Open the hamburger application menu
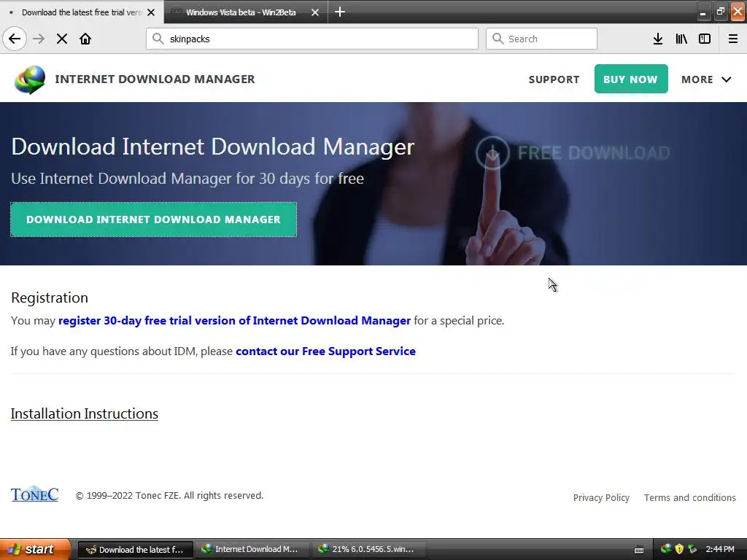 (733, 39)
